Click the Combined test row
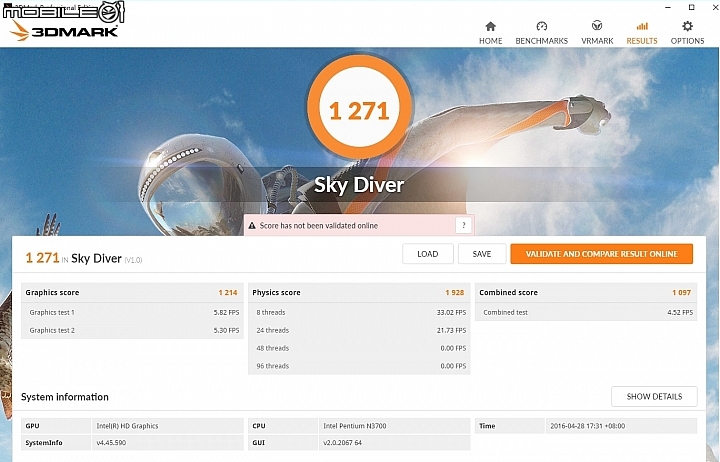Image resolution: width=720 pixels, height=462 pixels. tap(586, 312)
